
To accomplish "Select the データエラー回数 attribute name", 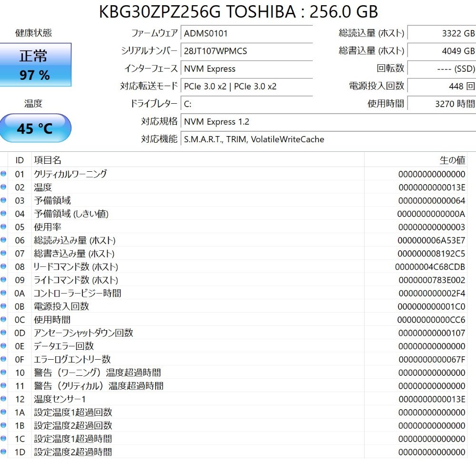I will point(64,346).
